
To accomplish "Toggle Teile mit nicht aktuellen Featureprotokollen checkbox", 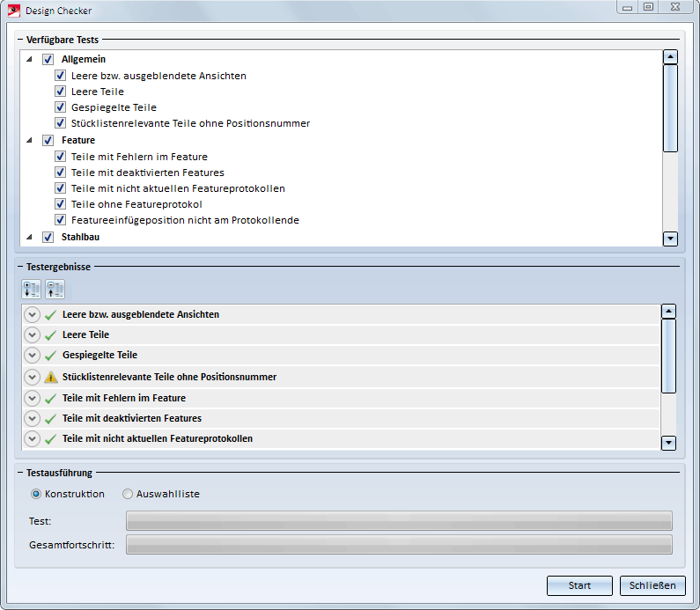I will point(60,188).
